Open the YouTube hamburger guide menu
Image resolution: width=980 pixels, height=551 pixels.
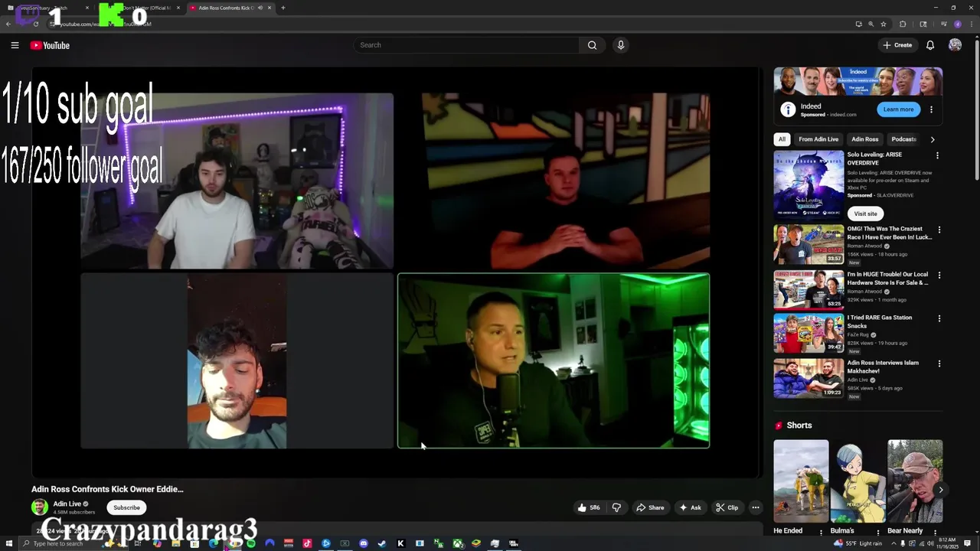15,45
